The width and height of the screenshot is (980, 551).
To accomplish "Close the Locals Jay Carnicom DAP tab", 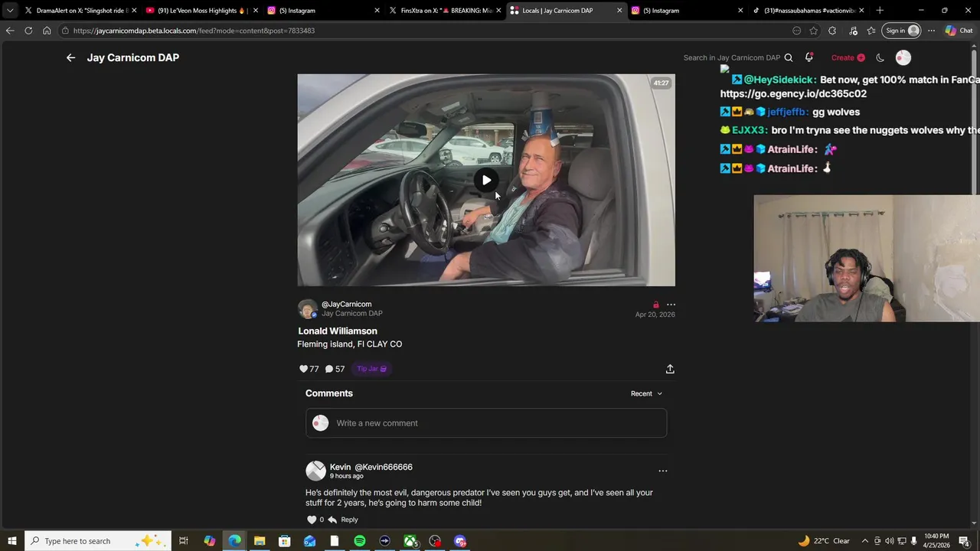I will 619,11.
